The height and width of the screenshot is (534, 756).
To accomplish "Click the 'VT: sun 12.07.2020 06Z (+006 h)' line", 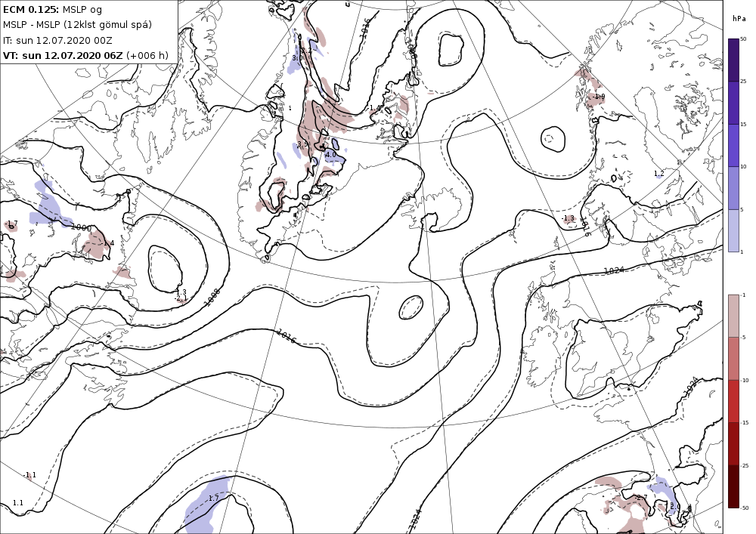I will point(86,55).
